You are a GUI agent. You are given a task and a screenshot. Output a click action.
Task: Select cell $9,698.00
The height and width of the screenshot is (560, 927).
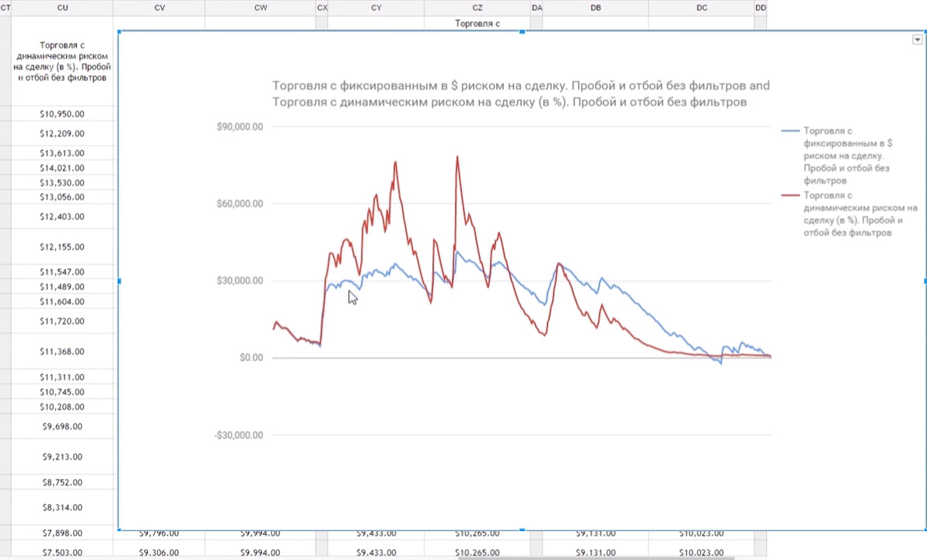tap(62, 425)
